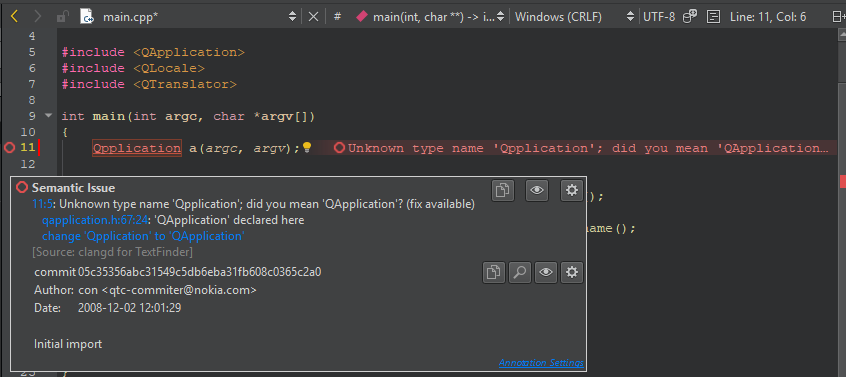
Task: Click the main.cpp file type icon
Action: coord(87,17)
